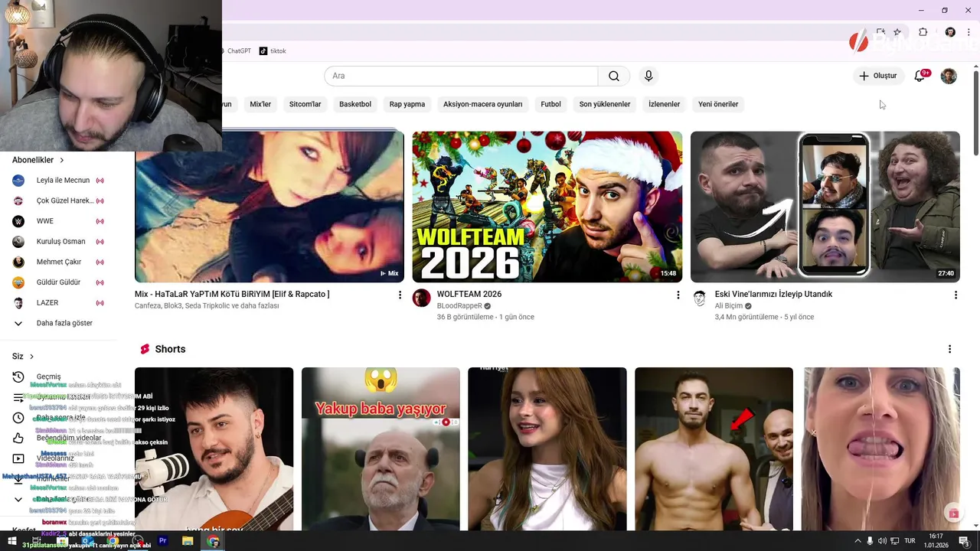980x551 pixels.
Task: Open the YouTube account avatar menu
Action: click(x=949, y=76)
